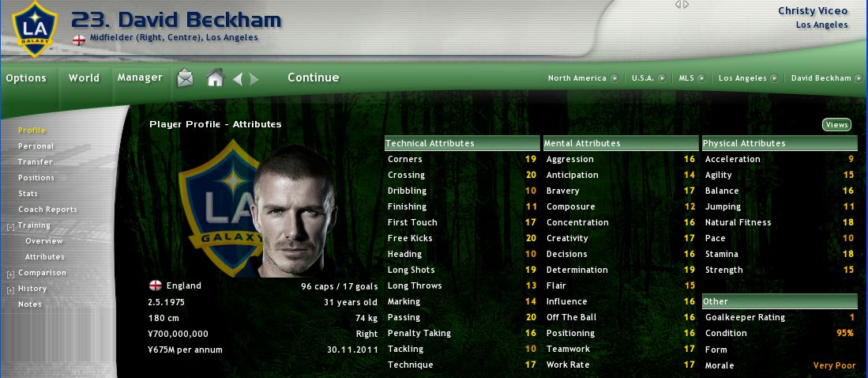Screen dimensions: 868x378
Task: Click the forward arrow in toolbar
Action: pyautogui.click(x=254, y=79)
